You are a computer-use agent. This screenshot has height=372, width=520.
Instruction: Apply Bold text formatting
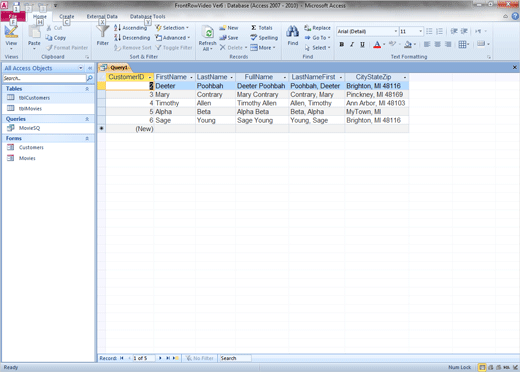pos(342,44)
